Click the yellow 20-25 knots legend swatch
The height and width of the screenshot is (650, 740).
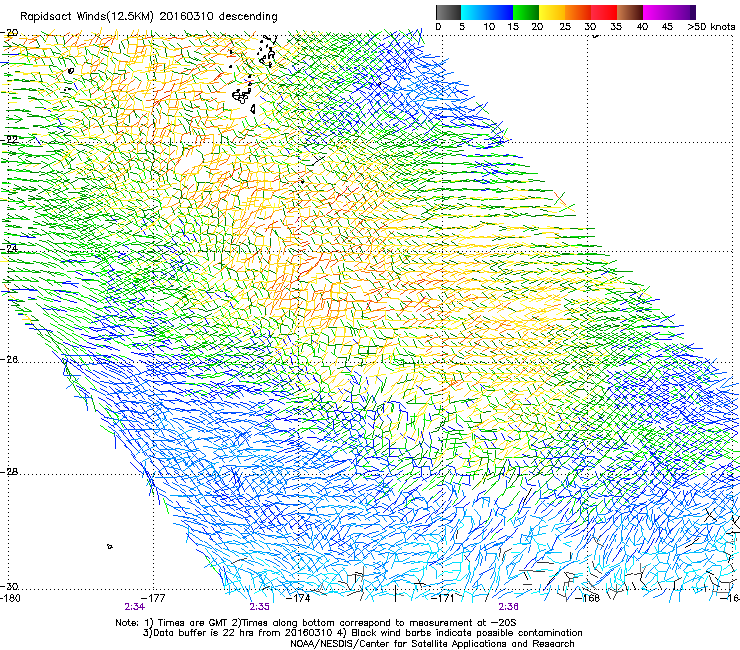click(552, 12)
